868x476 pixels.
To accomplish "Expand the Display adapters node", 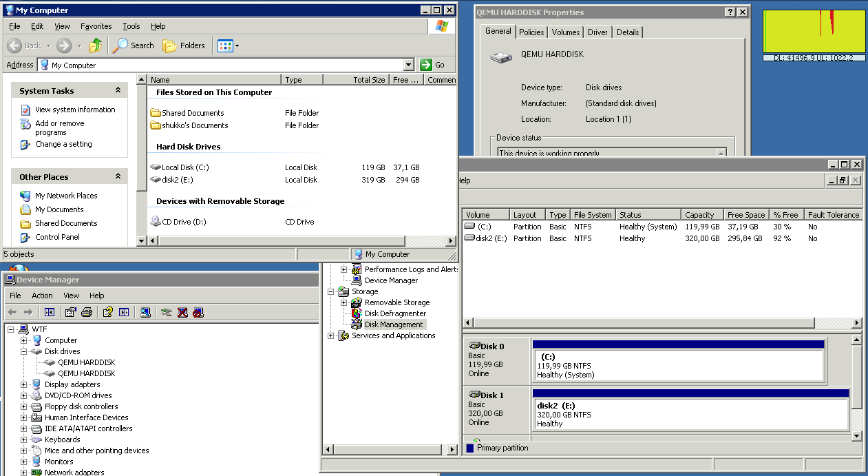I will 24,384.
